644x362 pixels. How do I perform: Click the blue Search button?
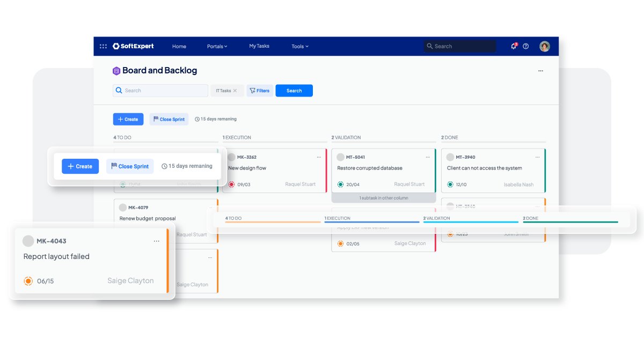pyautogui.click(x=294, y=91)
